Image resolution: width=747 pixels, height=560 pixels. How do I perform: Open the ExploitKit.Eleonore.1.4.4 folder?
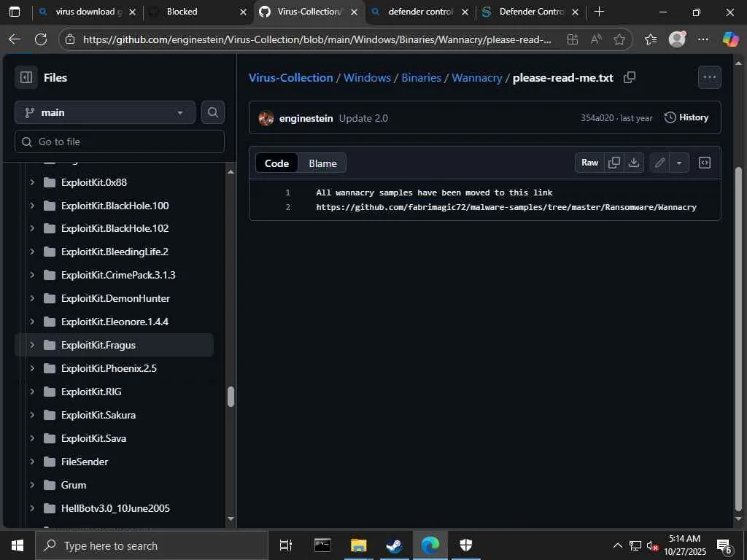click(115, 322)
